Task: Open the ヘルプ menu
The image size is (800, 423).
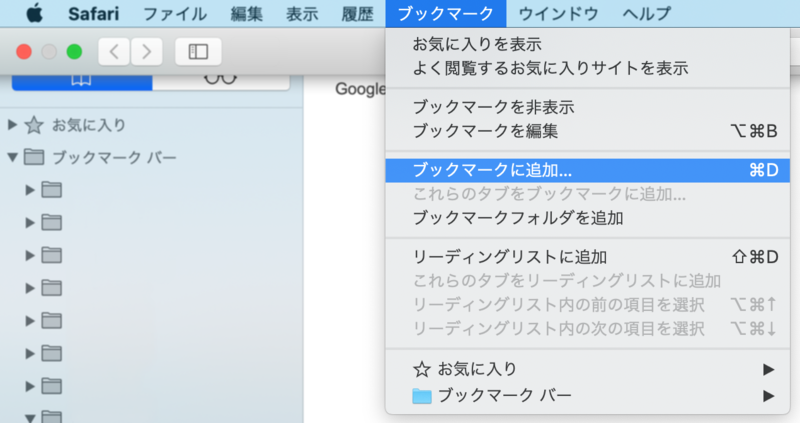Action: tap(646, 14)
